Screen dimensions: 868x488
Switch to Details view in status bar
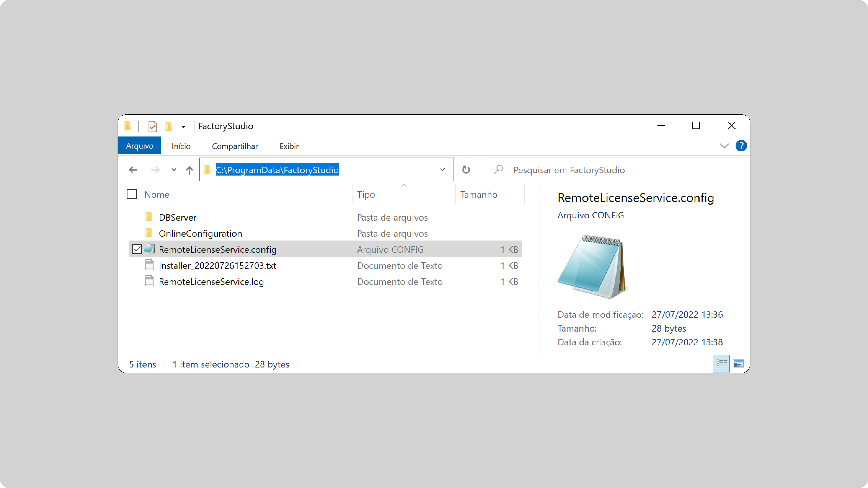(x=721, y=364)
